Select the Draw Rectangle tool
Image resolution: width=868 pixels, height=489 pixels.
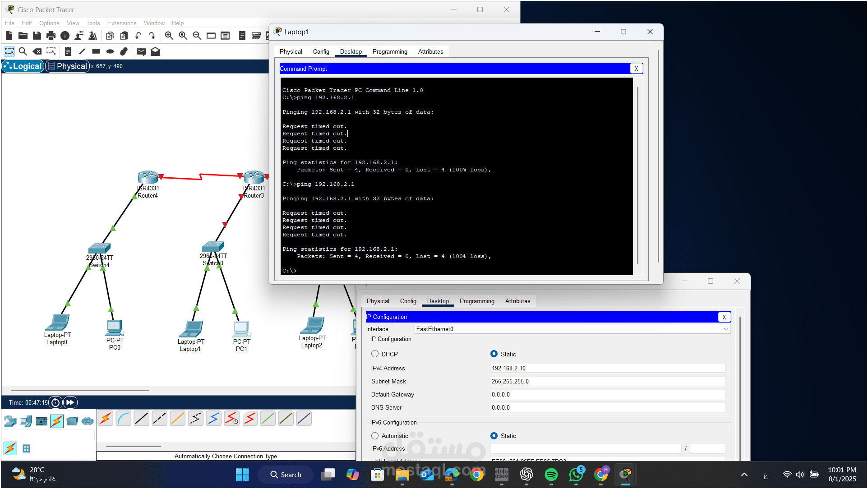[96, 51]
